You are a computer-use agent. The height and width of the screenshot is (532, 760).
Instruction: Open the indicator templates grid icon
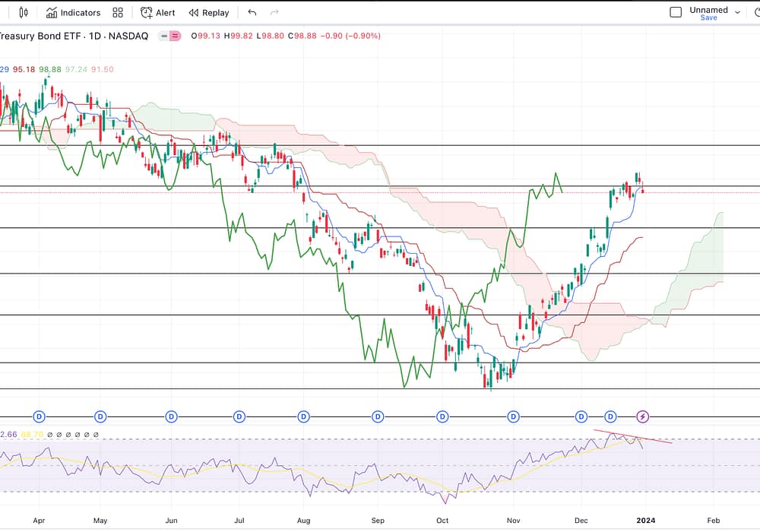(x=118, y=12)
